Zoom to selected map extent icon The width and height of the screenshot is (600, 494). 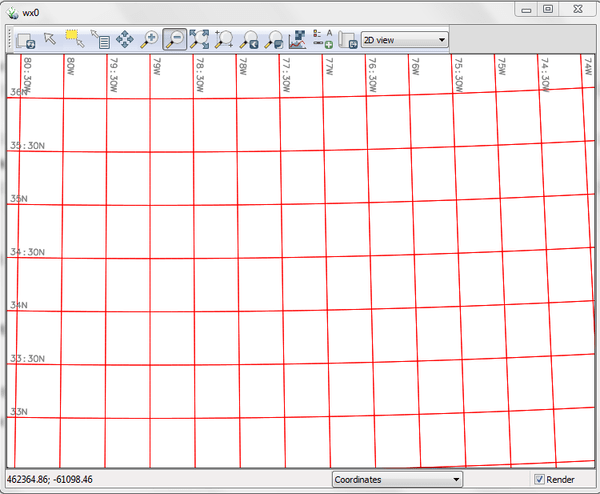(199, 40)
